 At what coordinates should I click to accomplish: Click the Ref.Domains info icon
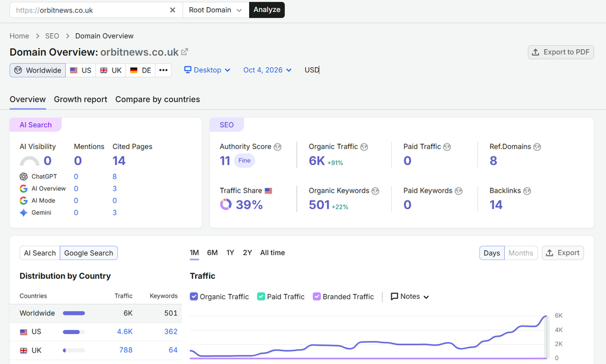pyautogui.click(x=537, y=147)
